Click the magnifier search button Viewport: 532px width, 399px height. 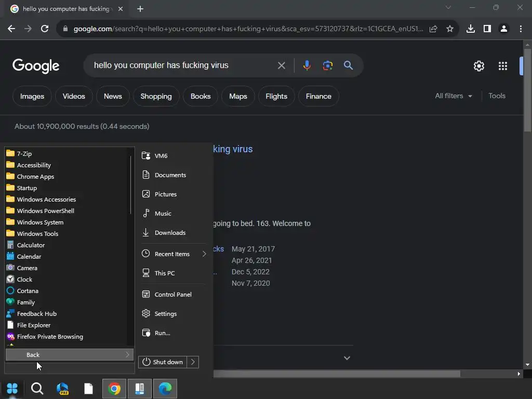pyautogui.click(x=349, y=65)
